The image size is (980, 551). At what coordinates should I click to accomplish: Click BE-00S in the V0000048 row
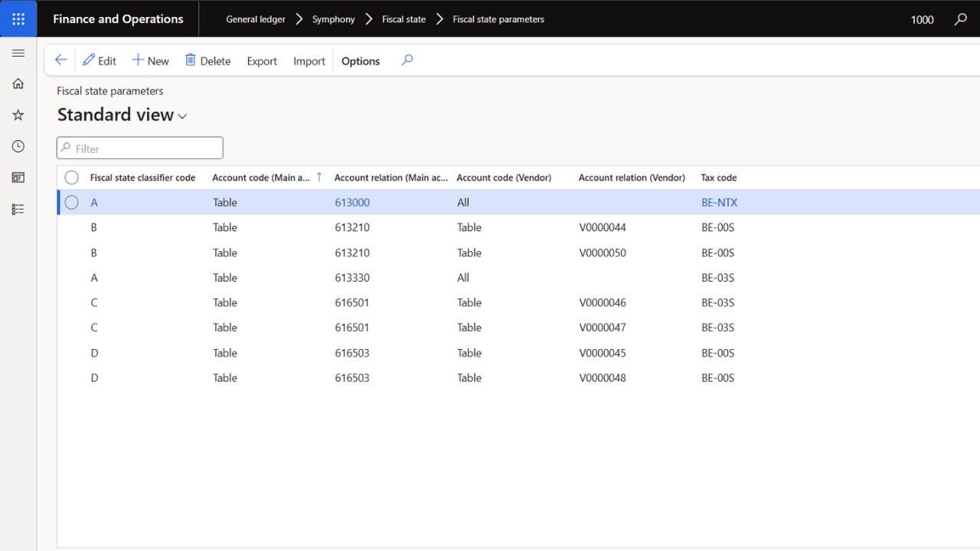coord(717,378)
